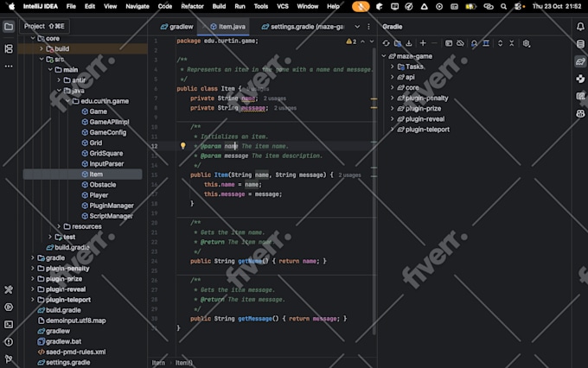The image size is (588, 368).
Task: Open the Git tool window
Action: 9,359
